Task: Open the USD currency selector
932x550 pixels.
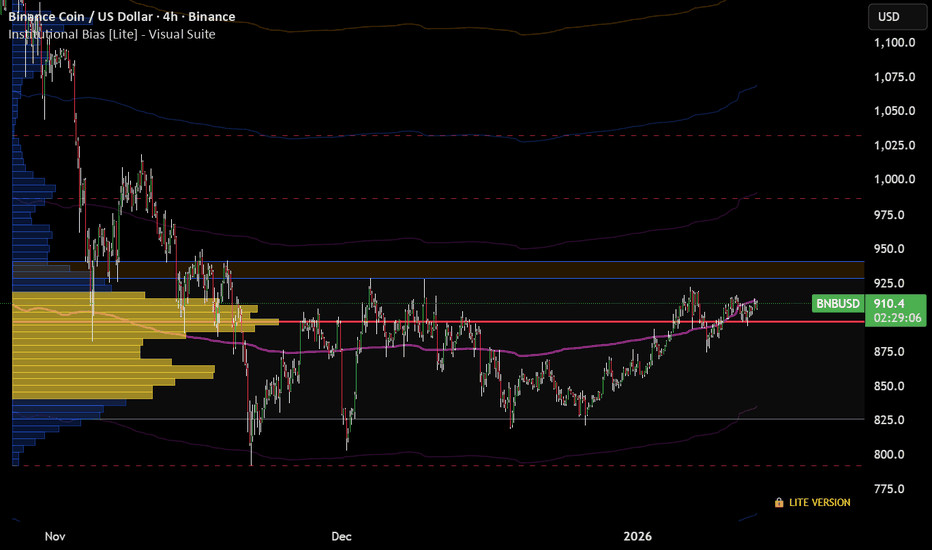Action: 889,17
